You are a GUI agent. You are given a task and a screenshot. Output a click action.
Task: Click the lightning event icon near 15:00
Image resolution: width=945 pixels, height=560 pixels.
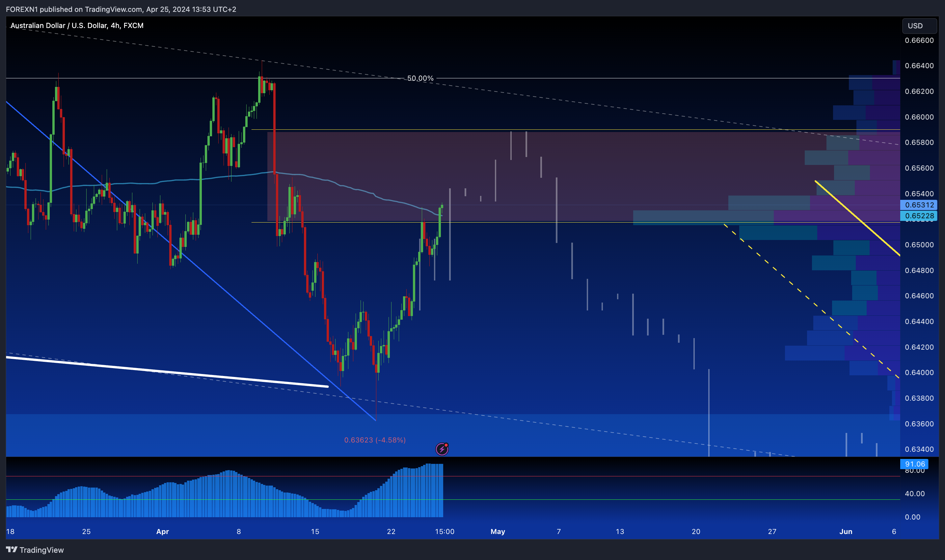(442, 449)
